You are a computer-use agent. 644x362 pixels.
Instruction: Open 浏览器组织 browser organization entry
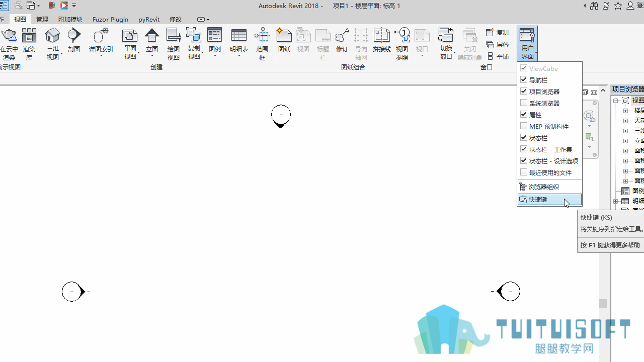pos(549,187)
